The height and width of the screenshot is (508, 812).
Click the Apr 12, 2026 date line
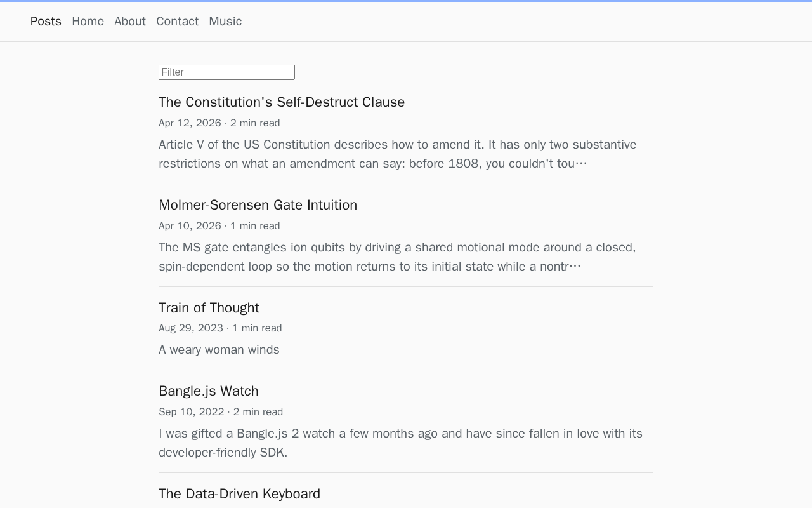click(x=219, y=123)
